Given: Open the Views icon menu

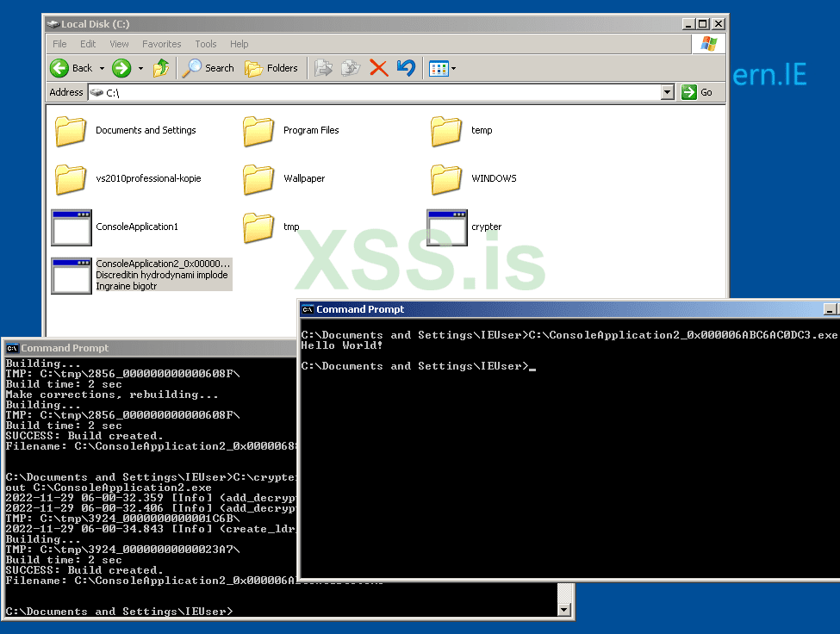Looking at the screenshot, I should pos(439,69).
